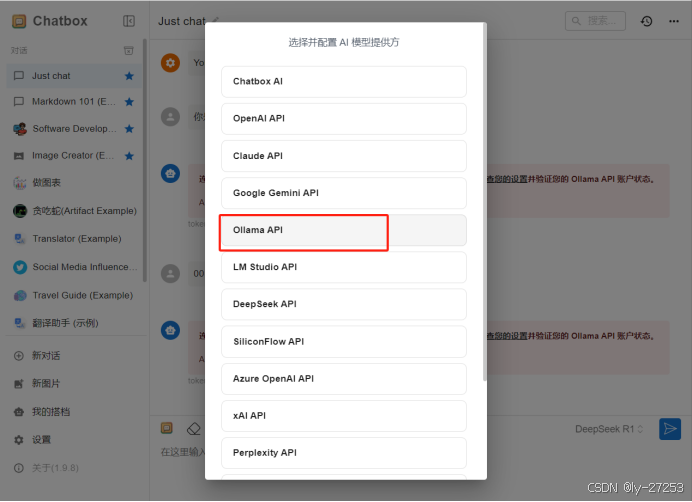Choose Azure OpenAI API provider
The height and width of the screenshot is (502, 692).
pos(344,379)
